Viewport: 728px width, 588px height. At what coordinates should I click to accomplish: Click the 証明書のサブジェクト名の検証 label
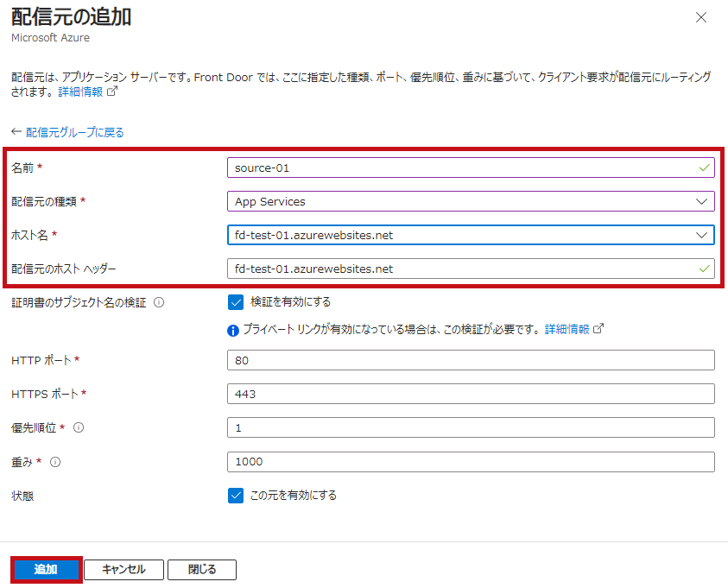[79, 302]
